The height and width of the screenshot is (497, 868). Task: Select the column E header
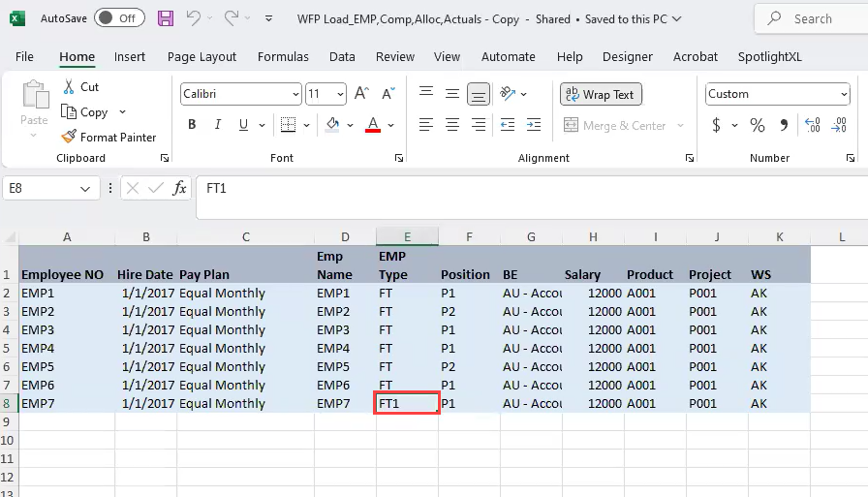tap(407, 237)
